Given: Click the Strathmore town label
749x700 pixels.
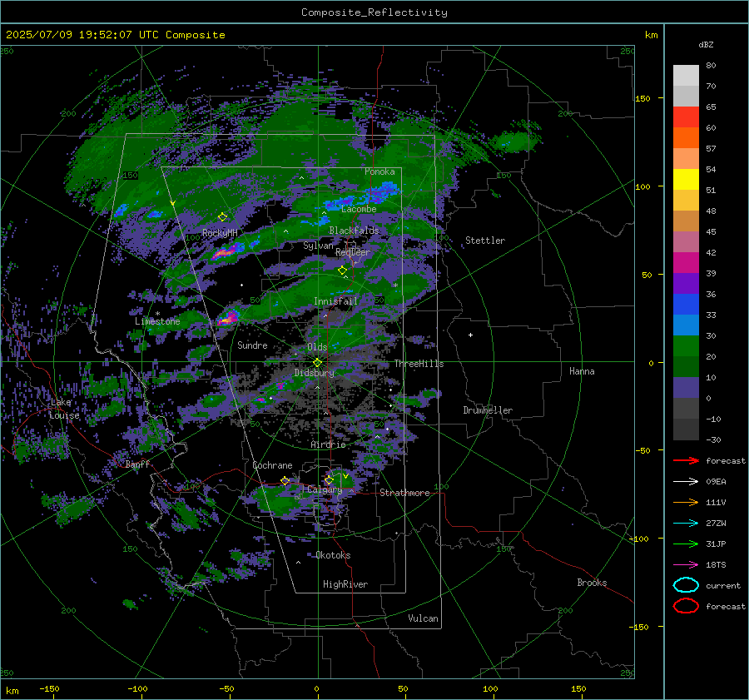Looking at the screenshot, I should tap(404, 493).
